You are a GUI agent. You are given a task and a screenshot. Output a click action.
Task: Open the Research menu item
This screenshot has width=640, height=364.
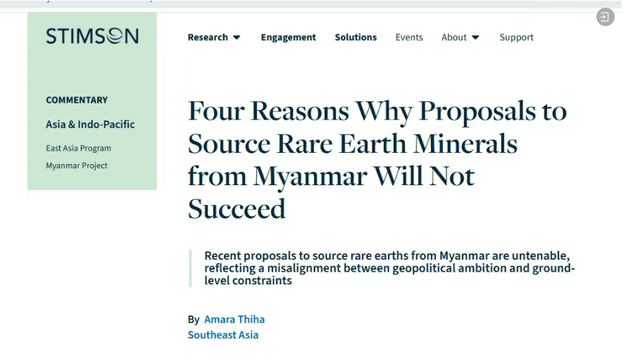(208, 37)
